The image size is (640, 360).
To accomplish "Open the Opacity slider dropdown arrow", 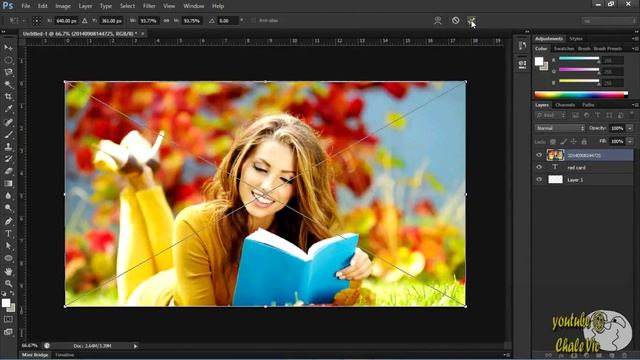I will click(630, 128).
